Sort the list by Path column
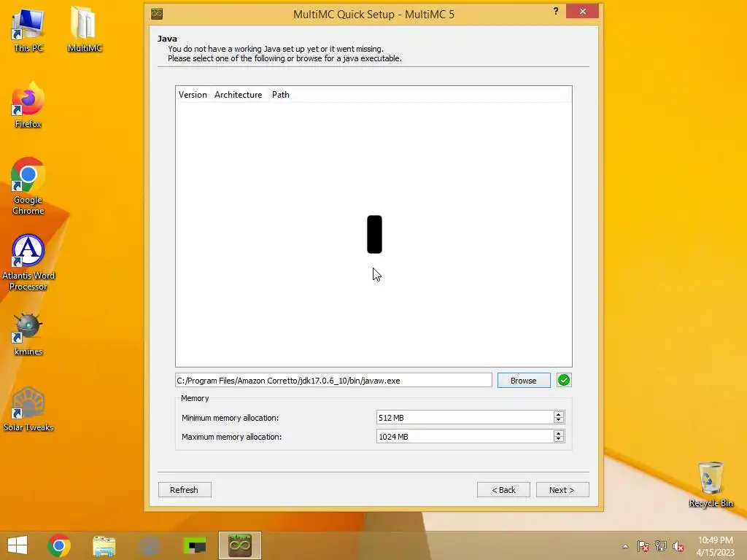The height and width of the screenshot is (560, 747). tap(281, 95)
